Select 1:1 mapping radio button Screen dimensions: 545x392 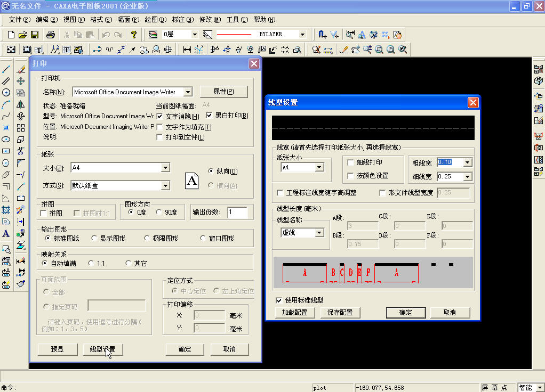point(91,263)
